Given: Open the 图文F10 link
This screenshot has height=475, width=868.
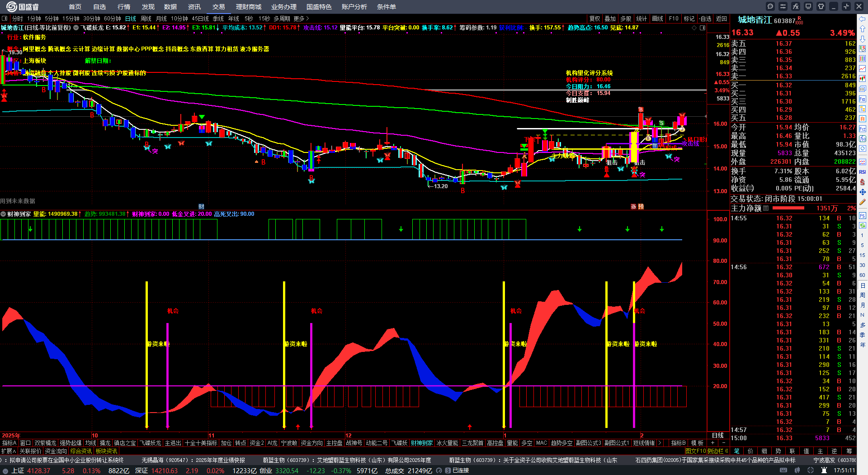Looking at the screenshot, I should pos(696,451).
